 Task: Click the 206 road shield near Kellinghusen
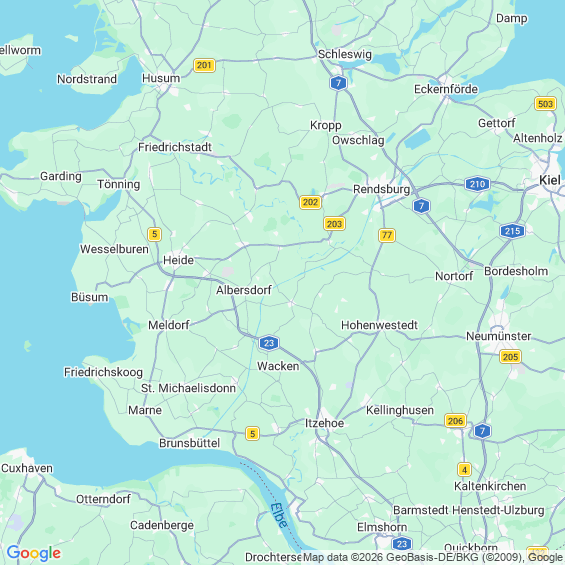pos(455,421)
